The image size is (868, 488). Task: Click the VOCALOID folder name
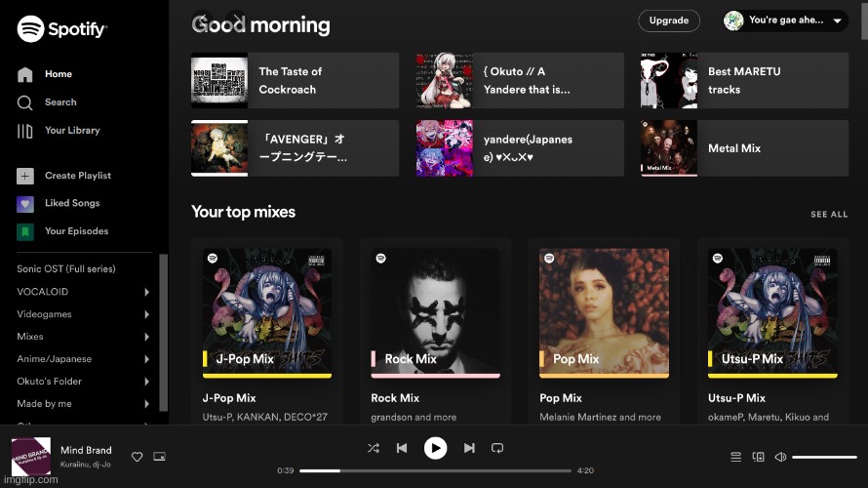pos(43,292)
